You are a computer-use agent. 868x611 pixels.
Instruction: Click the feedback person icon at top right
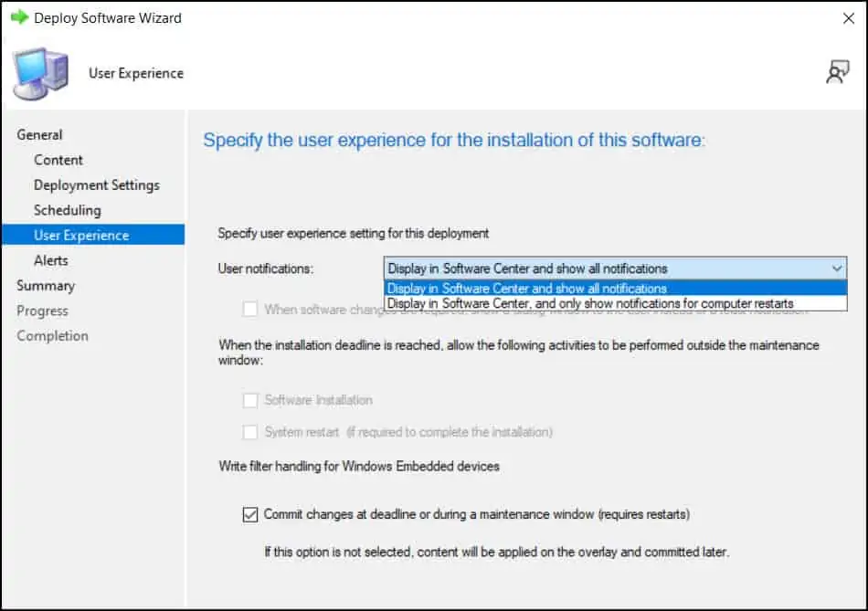pyautogui.click(x=838, y=72)
